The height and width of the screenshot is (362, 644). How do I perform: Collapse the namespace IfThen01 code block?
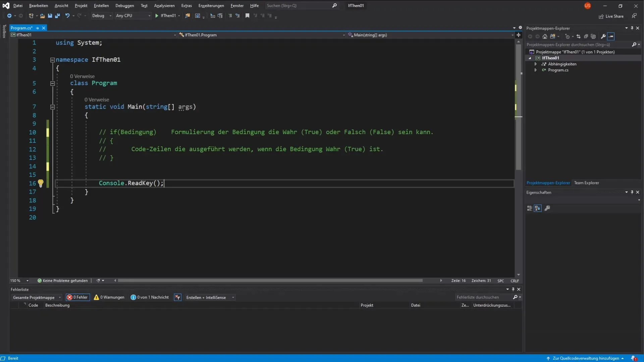pos(52,60)
